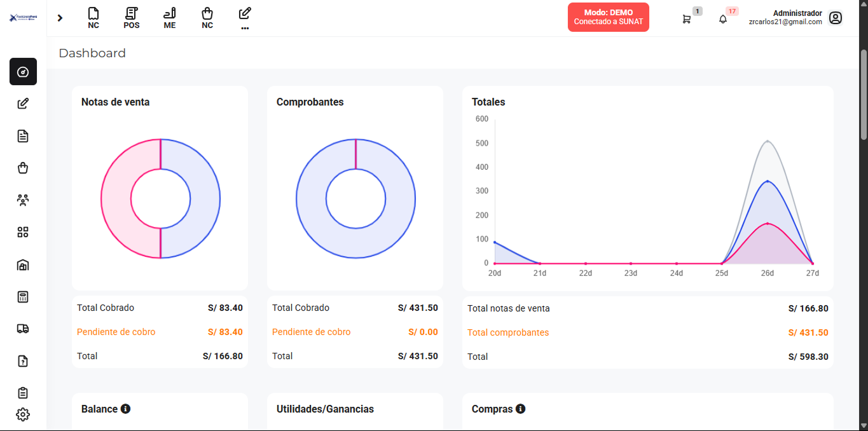This screenshot has width=868, height=431.
Task: Click the dashboard gauge sidebar icon
Action: (x=23, y=72)
